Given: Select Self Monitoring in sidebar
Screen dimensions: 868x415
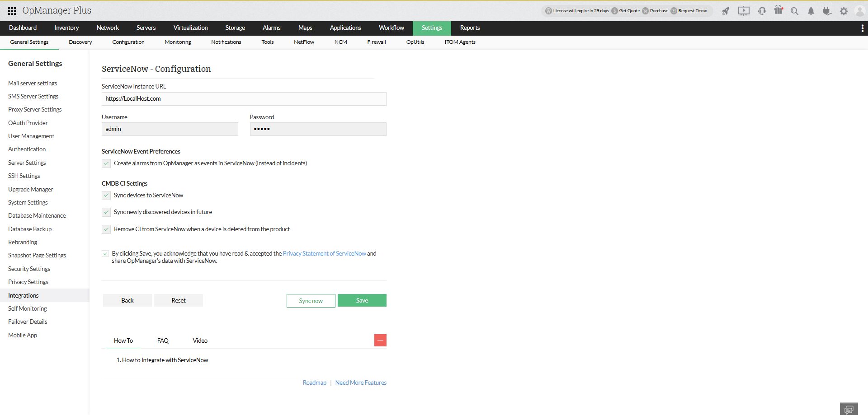Looking at the screenshot, I should pyautogui.click(x=28, y=309).
